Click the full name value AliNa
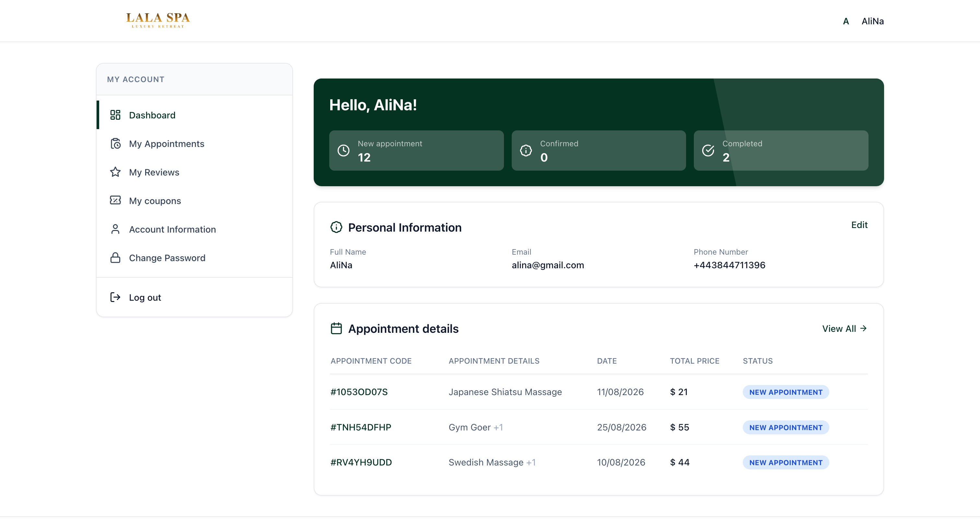 pyautogui.click(x=341, y=265)
